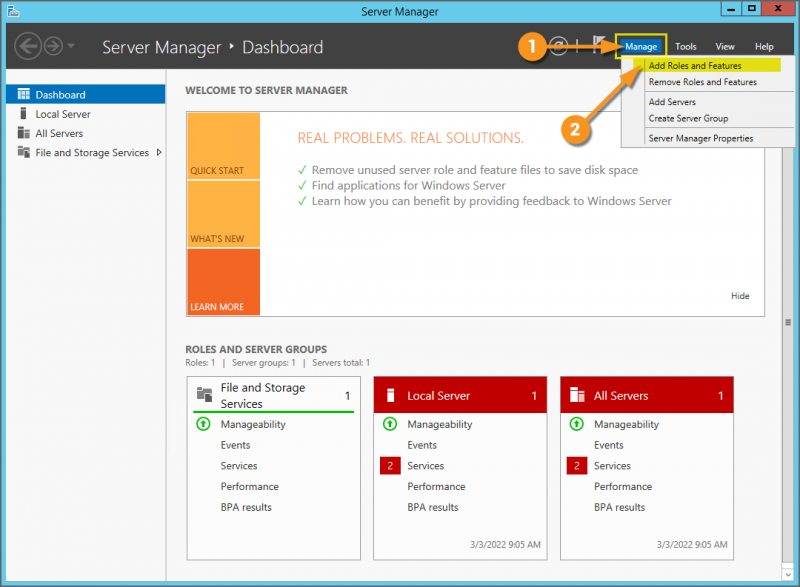Open the Notifications flag icon
The width and height of the screenshot is (800, 587).
(x=598, y=45)
